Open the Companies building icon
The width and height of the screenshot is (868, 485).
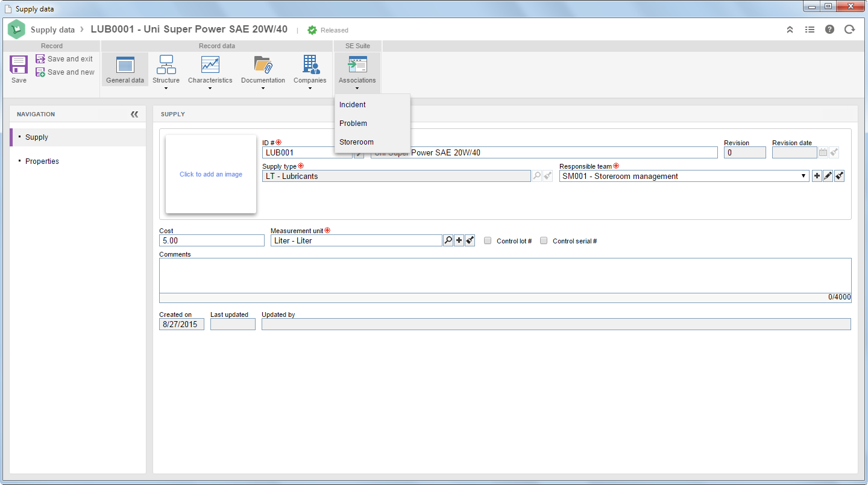(310, 64)
